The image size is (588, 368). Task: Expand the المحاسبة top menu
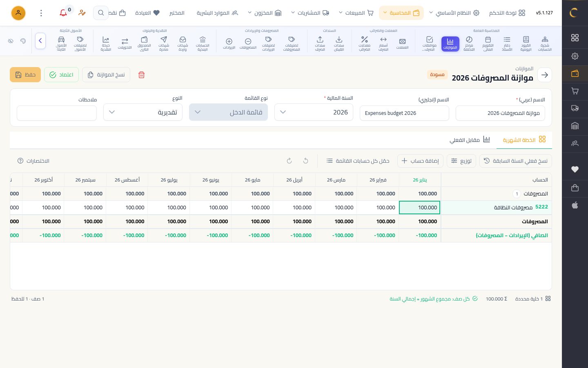(401, 13)
